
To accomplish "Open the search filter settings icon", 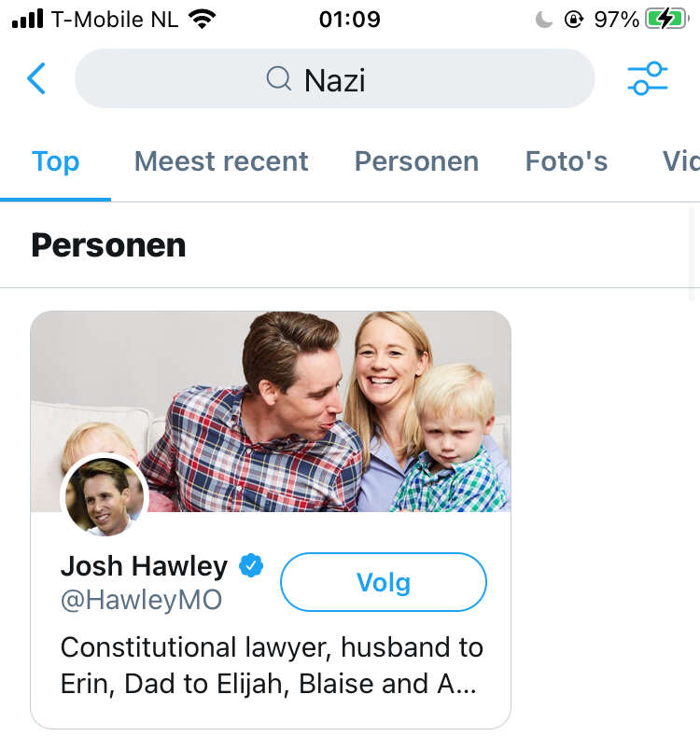I will pyautogui.click(x=648, y=78).
